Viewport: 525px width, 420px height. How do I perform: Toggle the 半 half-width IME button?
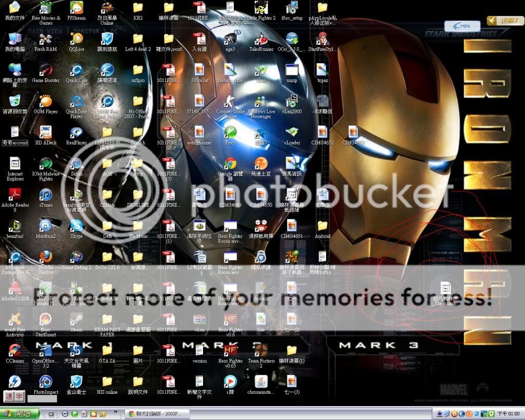tap(19, 396)
